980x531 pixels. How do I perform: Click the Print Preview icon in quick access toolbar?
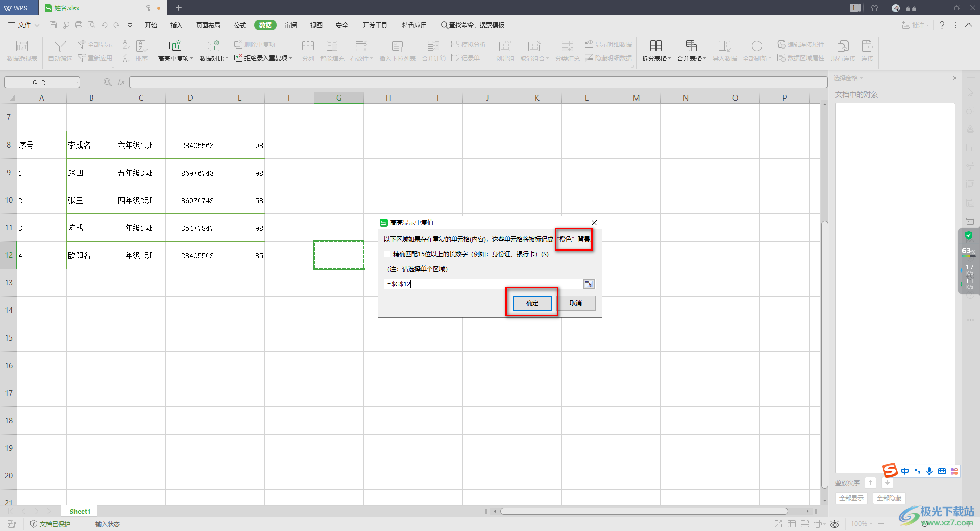pos(91,25)
